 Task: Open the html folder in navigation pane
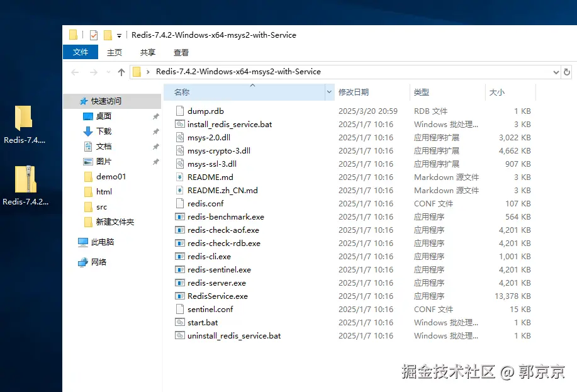[x=104, y=192]
